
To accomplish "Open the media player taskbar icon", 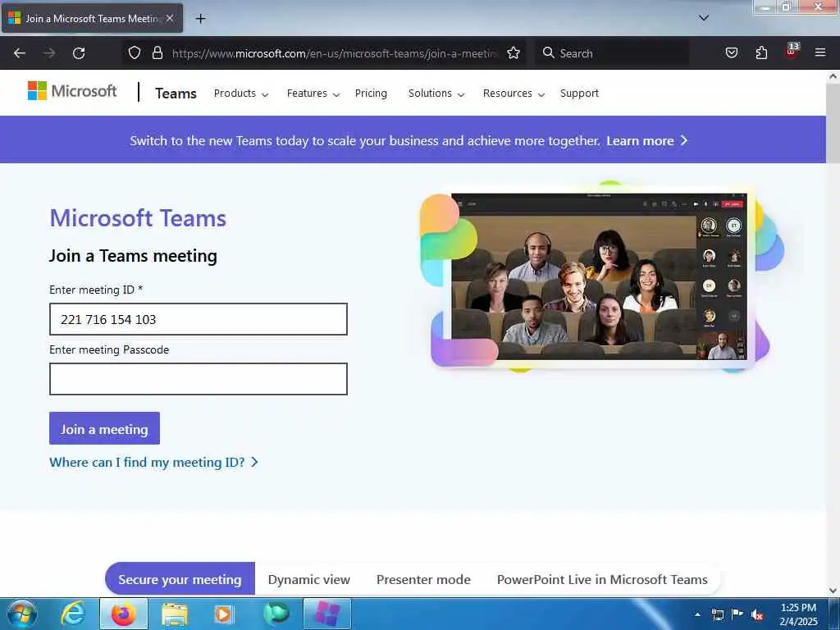I will [x=223, y=614].
